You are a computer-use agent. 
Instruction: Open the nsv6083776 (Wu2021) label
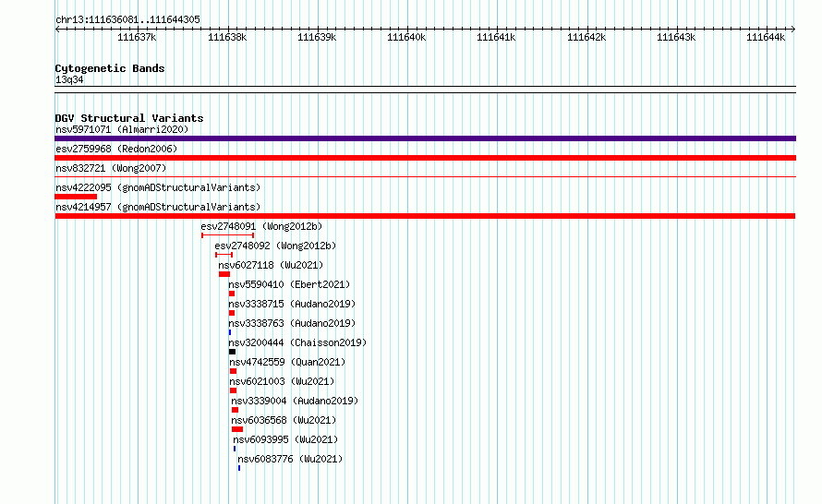[x=290, y=459]
